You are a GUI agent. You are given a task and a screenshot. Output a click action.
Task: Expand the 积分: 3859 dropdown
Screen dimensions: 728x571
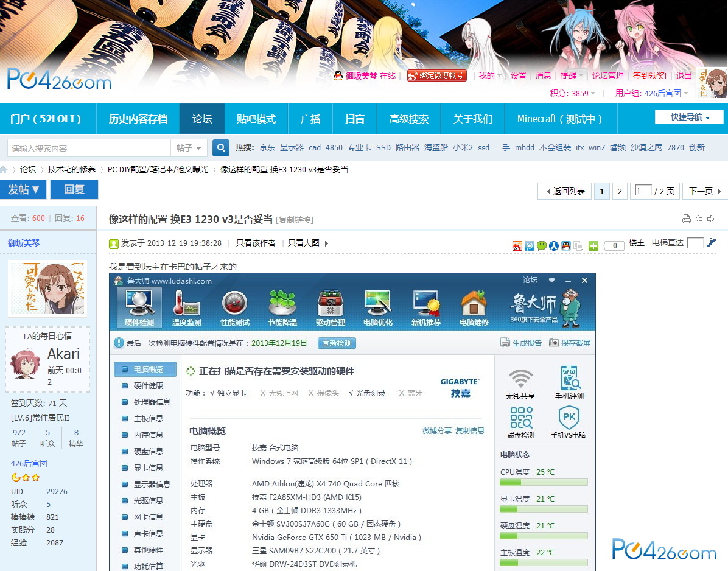572,93
